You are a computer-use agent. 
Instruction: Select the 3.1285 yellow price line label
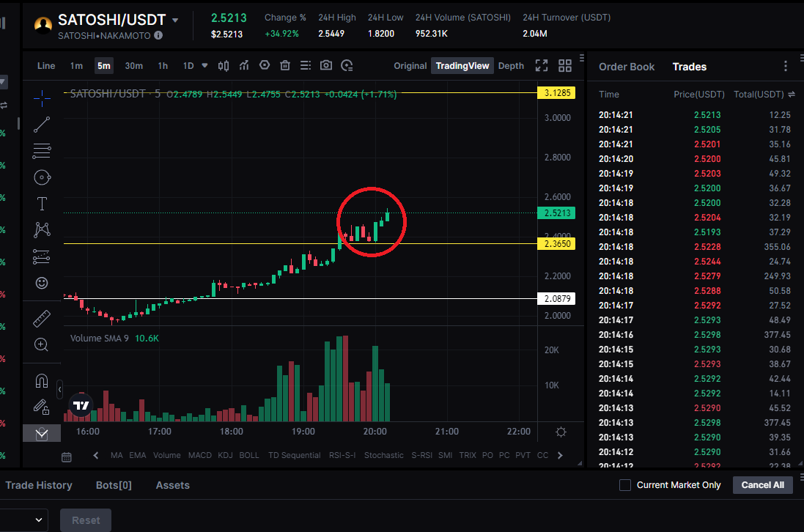tap(556, 93)
